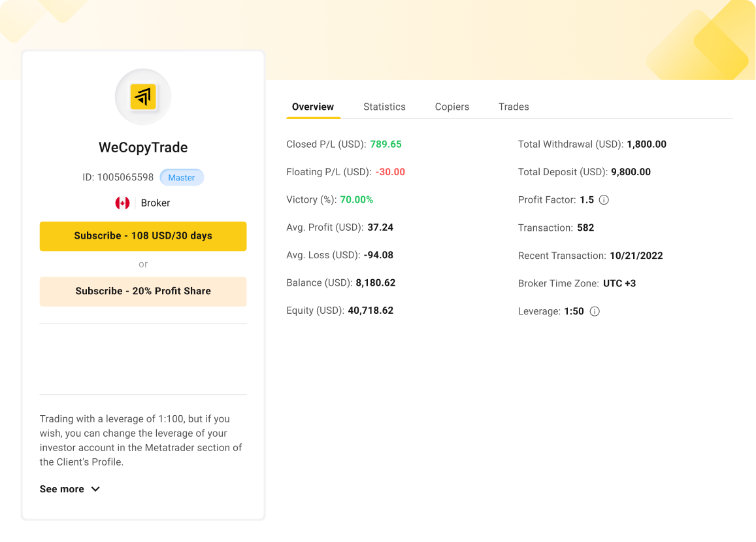The height and width of the screenshot is (542, 756).
Task: Select the Broker label text
Action: point(156,203)
